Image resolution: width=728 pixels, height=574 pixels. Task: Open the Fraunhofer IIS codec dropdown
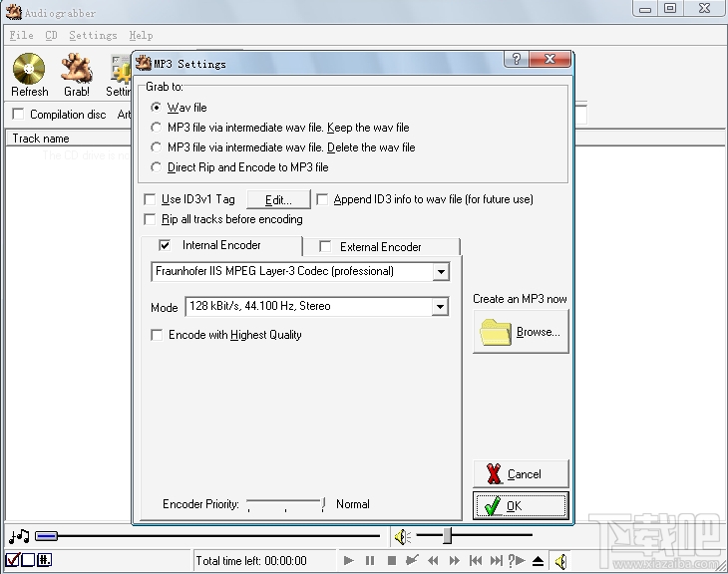click(441, 271)
